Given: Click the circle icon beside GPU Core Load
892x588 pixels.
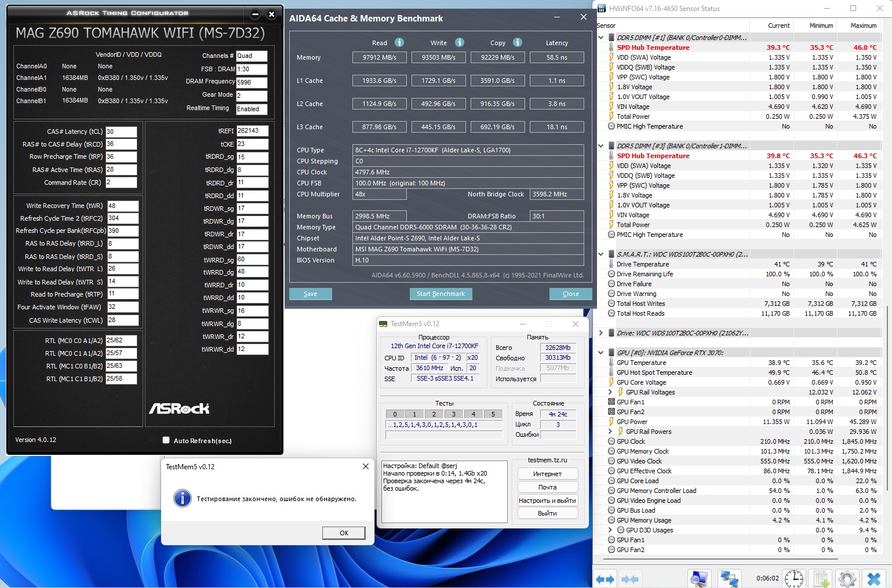Looking at the screenshot, I should point(611,481).
